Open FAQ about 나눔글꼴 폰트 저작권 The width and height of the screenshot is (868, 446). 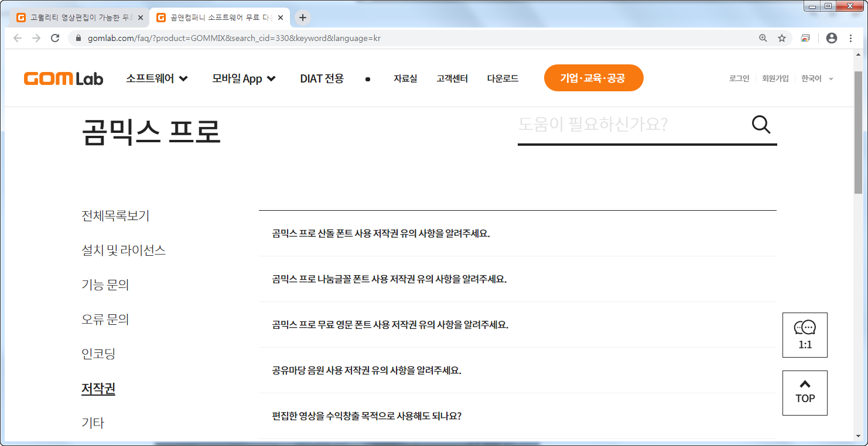(518, 279)
